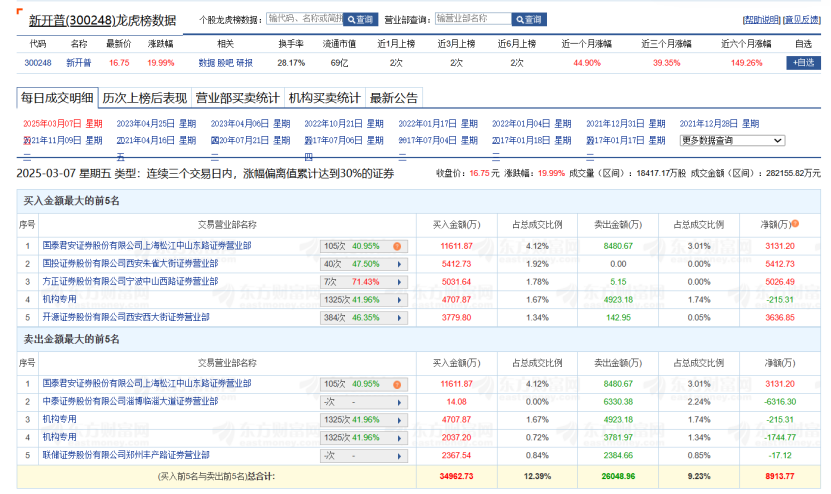Click help icon beside 净额(万) in buy table header
Screen dimensions: 831x494
(x=796, y=224)
